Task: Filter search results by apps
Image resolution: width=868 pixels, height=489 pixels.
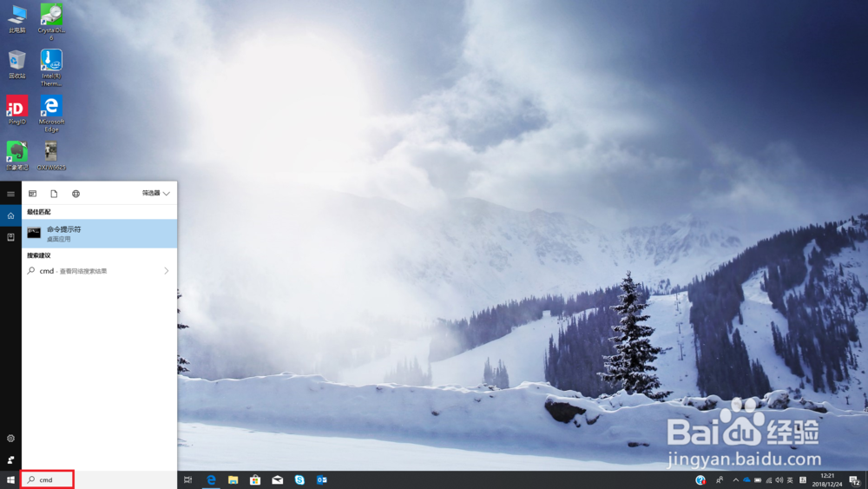Action: coord(33,194)
